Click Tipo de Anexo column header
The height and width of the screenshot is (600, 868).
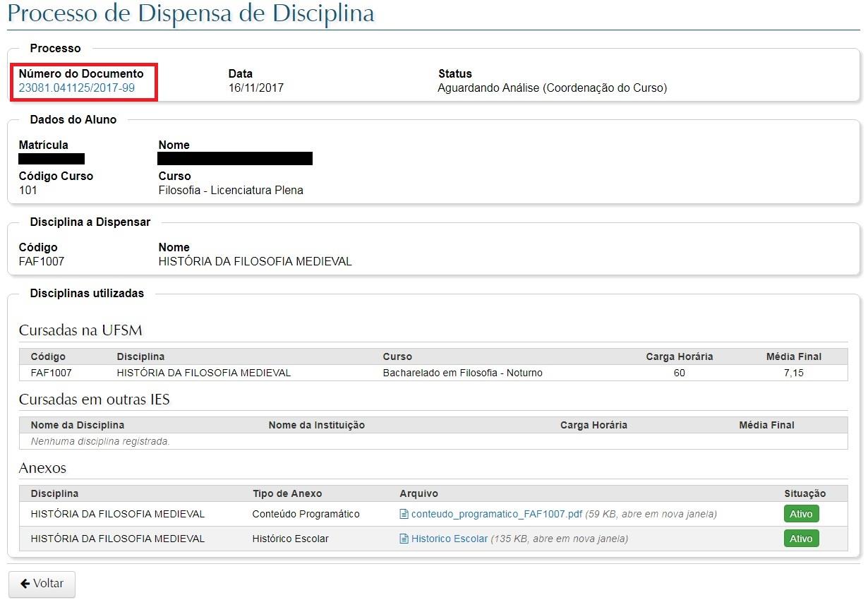click(x=287, y=493)
